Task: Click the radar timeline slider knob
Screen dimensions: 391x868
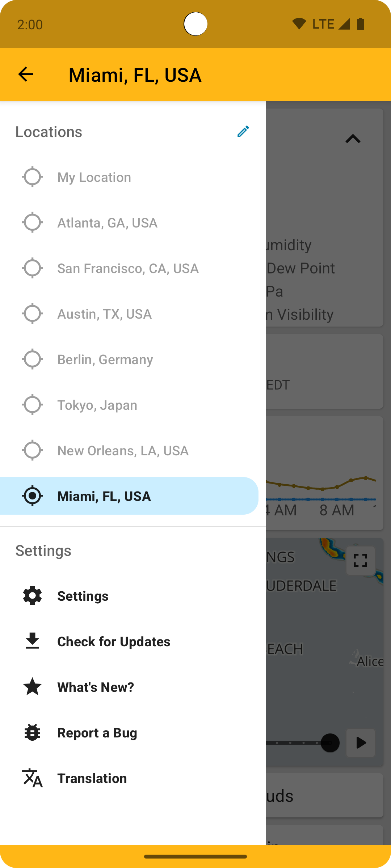Action: click(330, 743)
